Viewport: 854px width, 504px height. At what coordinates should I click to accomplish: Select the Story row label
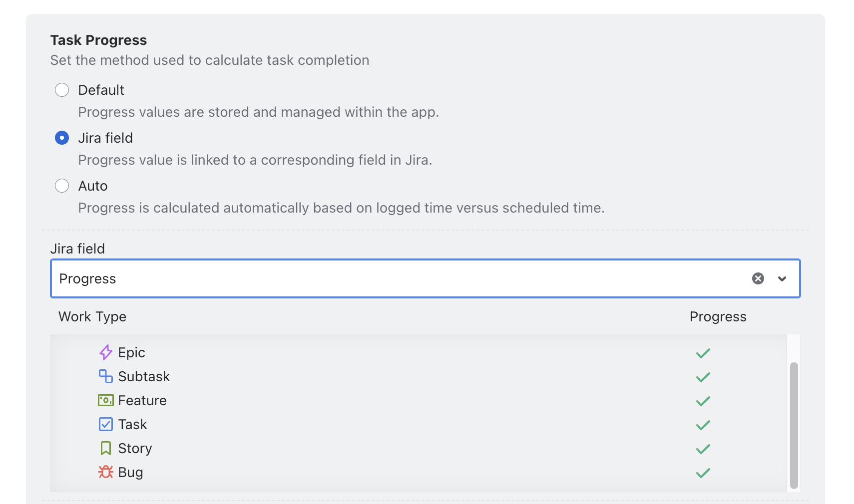click(x=135, y=448)
